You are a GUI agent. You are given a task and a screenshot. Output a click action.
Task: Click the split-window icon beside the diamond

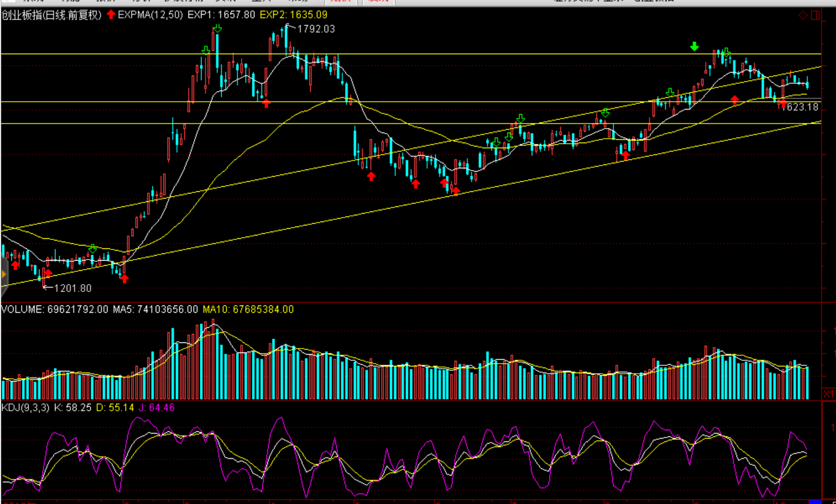pos(815,15)
